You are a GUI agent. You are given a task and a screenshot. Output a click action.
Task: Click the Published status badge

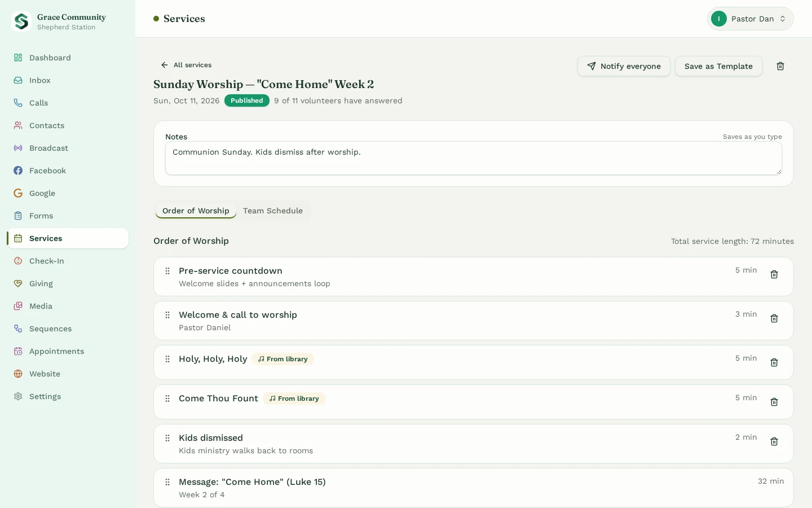point(247,100)
